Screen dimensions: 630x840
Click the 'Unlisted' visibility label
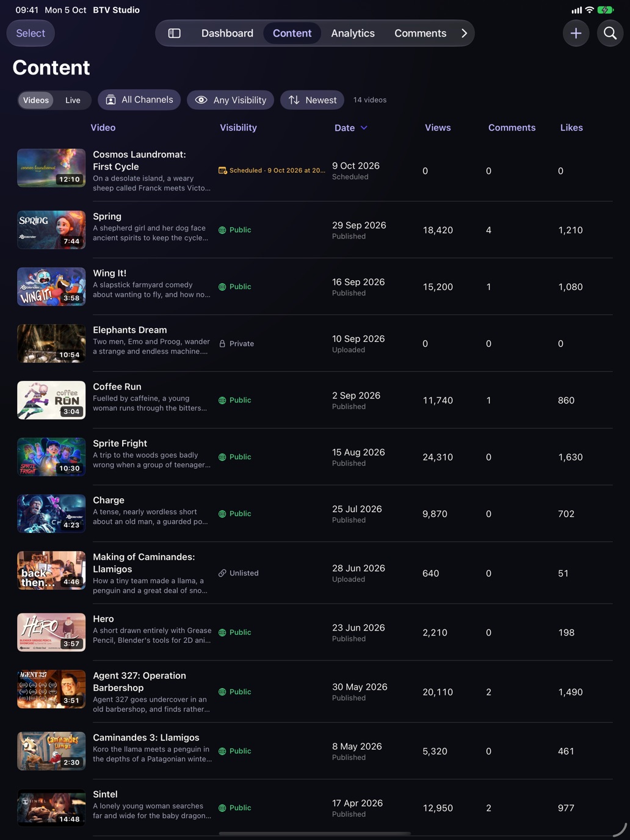click(244, 573)
